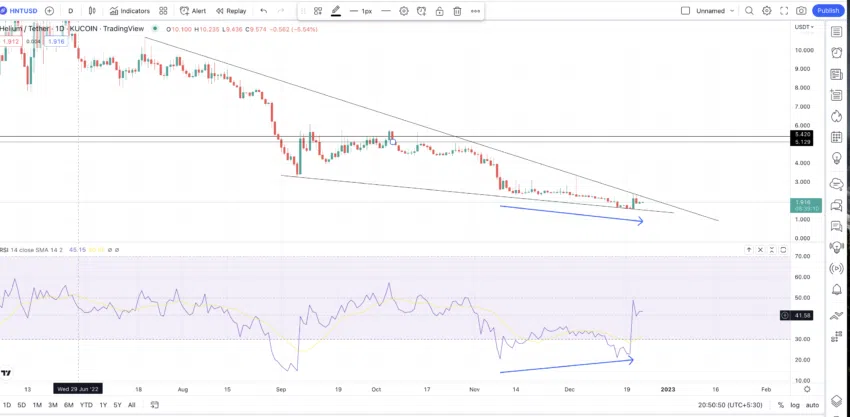Click the Publish button
850x417 pixels.
[x=828, y=11]
